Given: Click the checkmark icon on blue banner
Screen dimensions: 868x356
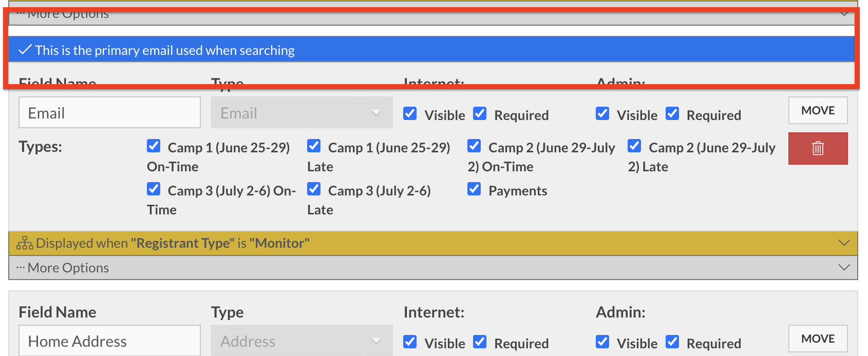Looking at the screenshot, I should [x=25, y=50].
